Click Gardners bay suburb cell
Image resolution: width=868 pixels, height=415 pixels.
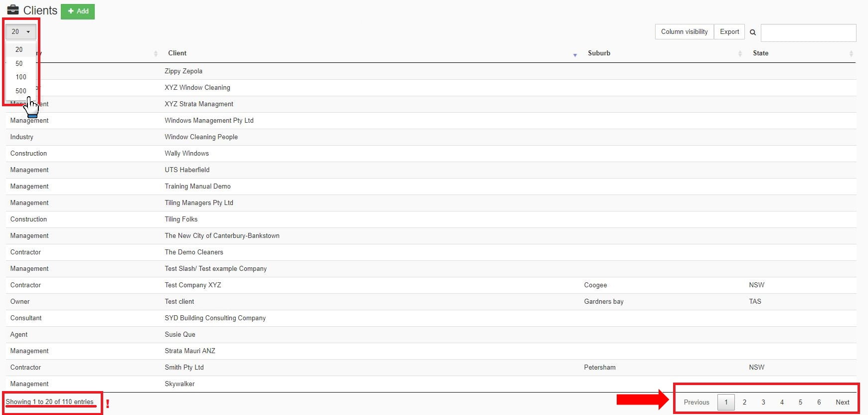coord(604,301)
